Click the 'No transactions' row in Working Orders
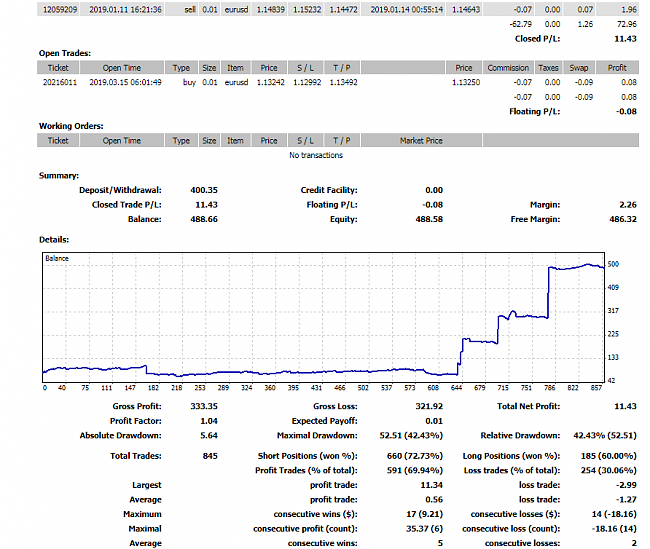Image resolution: width=650 pixels, height=549 pixels. tap(315, 155)
